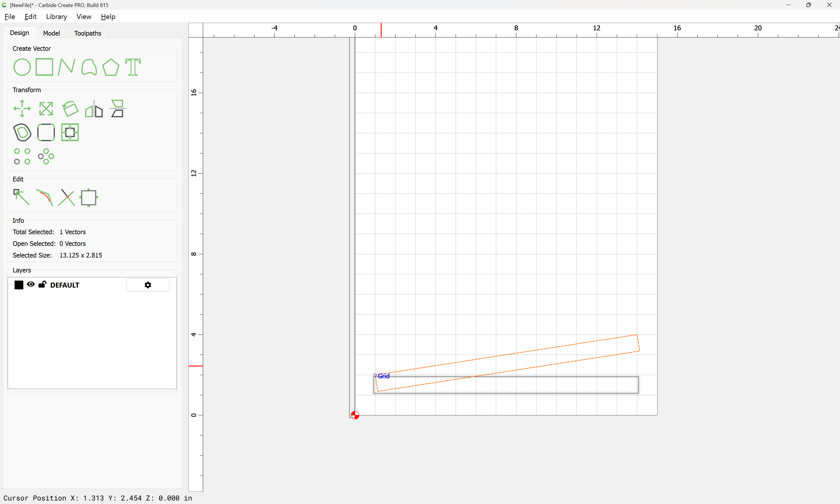Select the DEFAULT layer name
This screenshot has height=504, width=840.
tap(64, 285)
